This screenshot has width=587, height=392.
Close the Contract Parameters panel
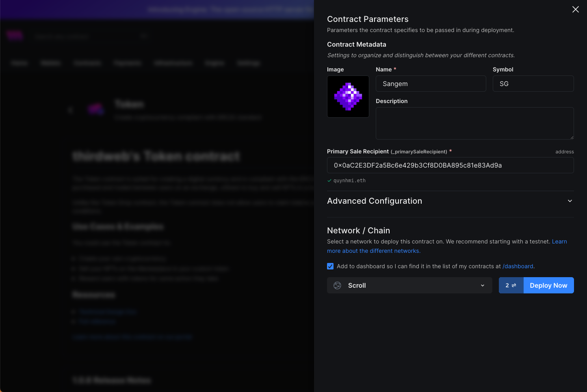tap(576, 9)
